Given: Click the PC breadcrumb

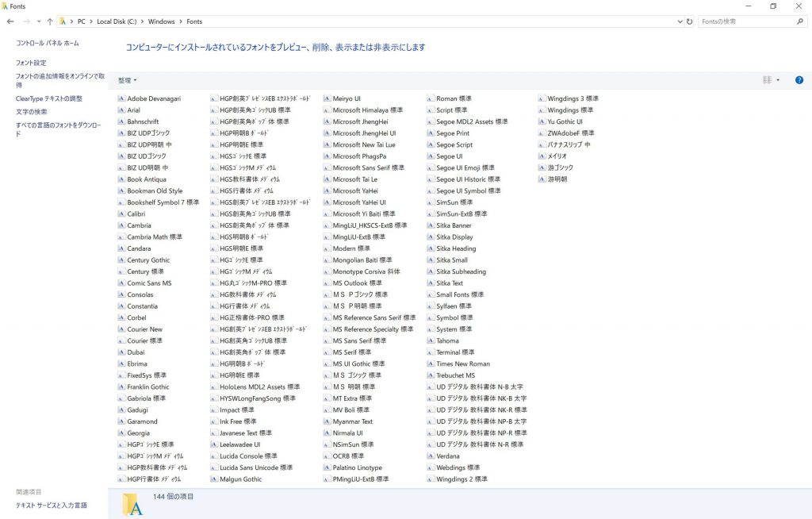Looking at the screenshot, I should tap(82, 21).
